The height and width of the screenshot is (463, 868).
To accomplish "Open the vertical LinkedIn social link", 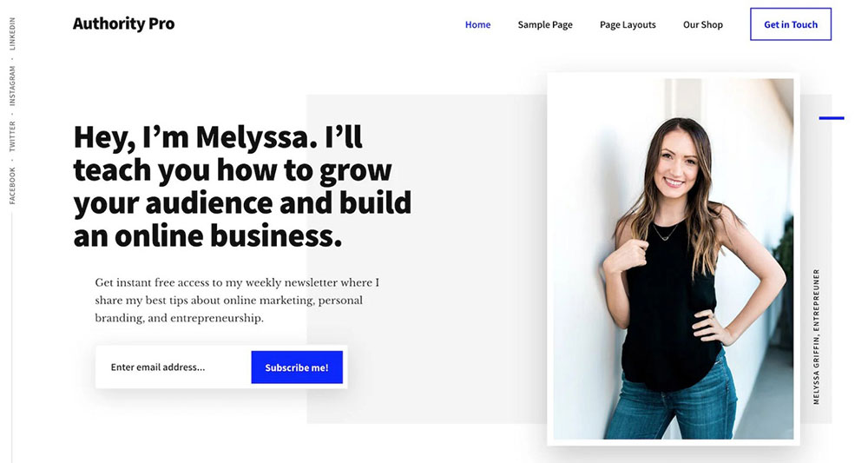I will tap(12, 34).
